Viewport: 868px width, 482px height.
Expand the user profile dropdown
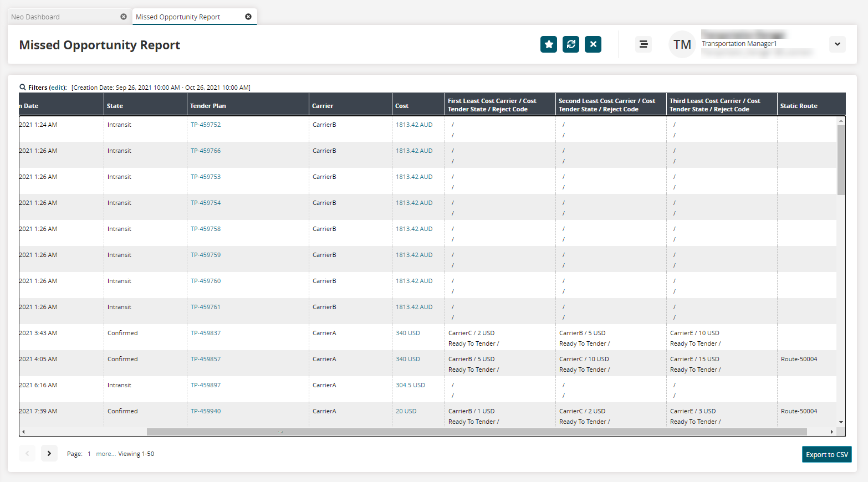pos(837,44)
